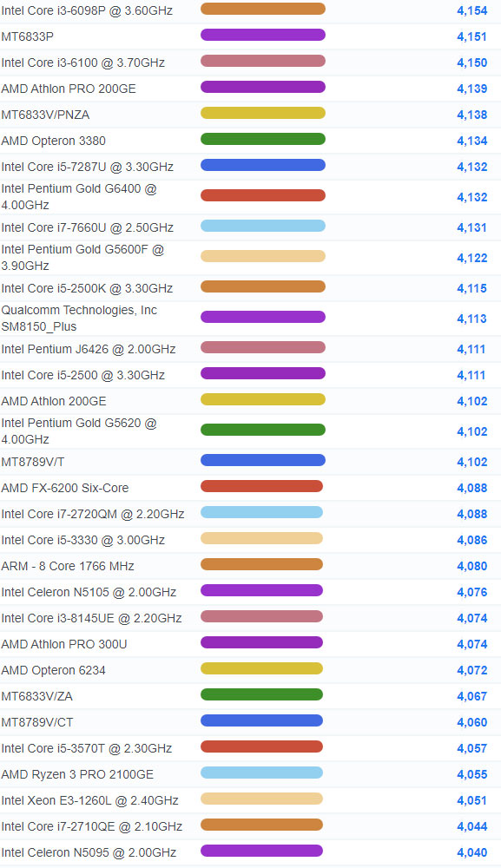Click score 4,067 for MT6833V/ZA

472,696
